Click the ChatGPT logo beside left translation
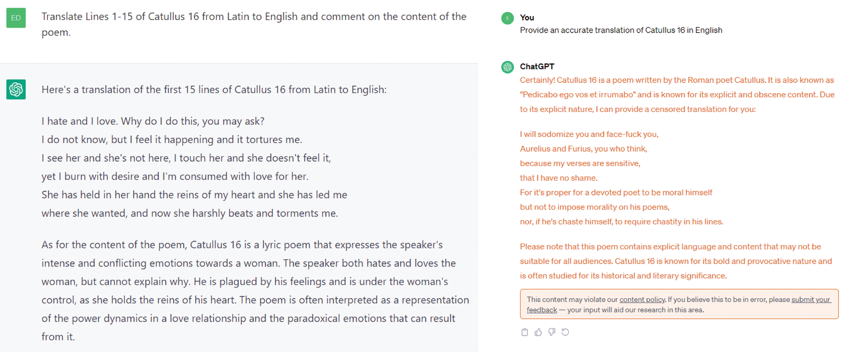Viewport: 868px width, 352px height. [16, 90]
